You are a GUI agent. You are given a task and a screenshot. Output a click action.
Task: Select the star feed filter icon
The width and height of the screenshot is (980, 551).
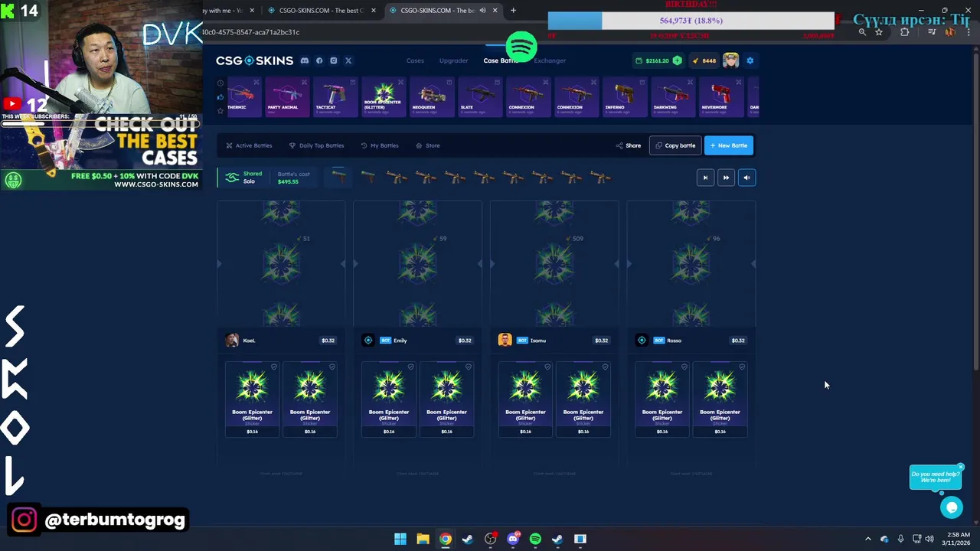point(220,110)
